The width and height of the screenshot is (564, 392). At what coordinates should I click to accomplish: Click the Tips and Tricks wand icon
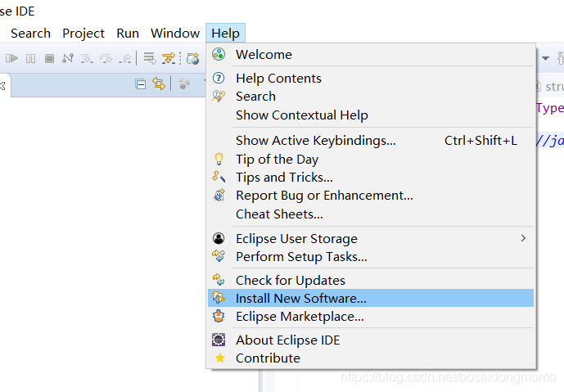pos(219,177)
